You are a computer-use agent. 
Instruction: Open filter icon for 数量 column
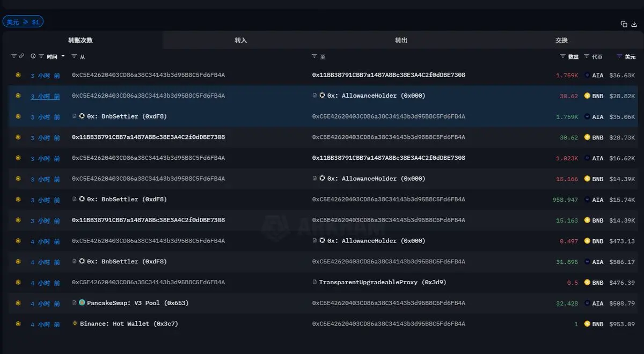(562, 56)
